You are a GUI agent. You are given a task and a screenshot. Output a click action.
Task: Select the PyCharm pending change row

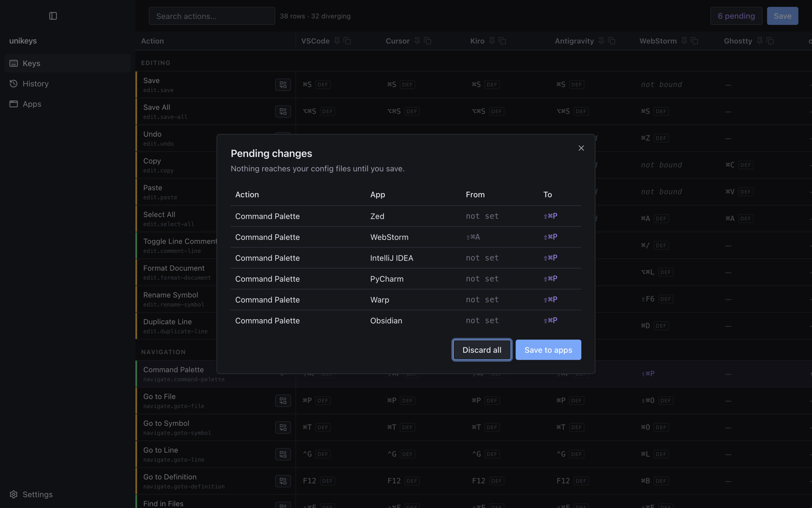pos(406,279)
